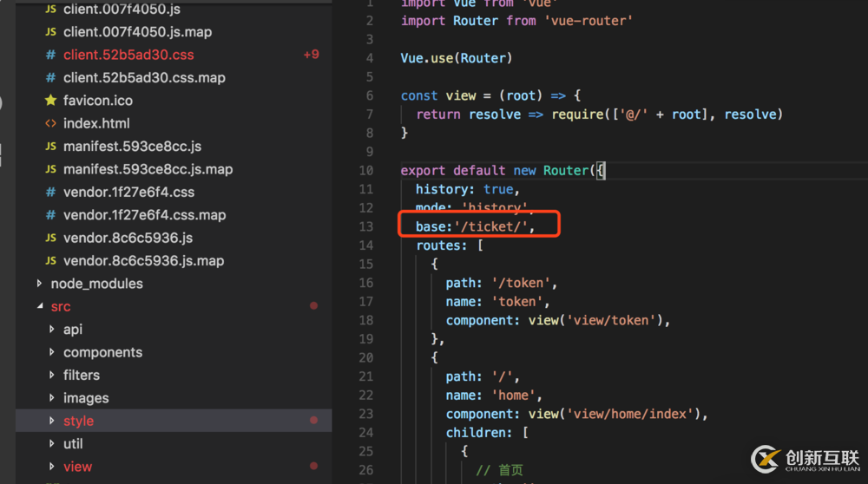The image size is (868, 484).
Task: Click return resolve require line
Action: point(600,114)
